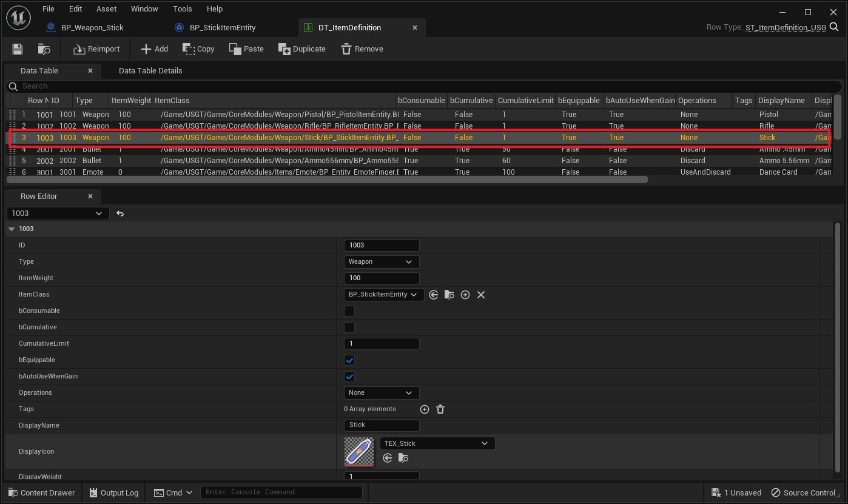Paste row into data table

click(246, 49)
